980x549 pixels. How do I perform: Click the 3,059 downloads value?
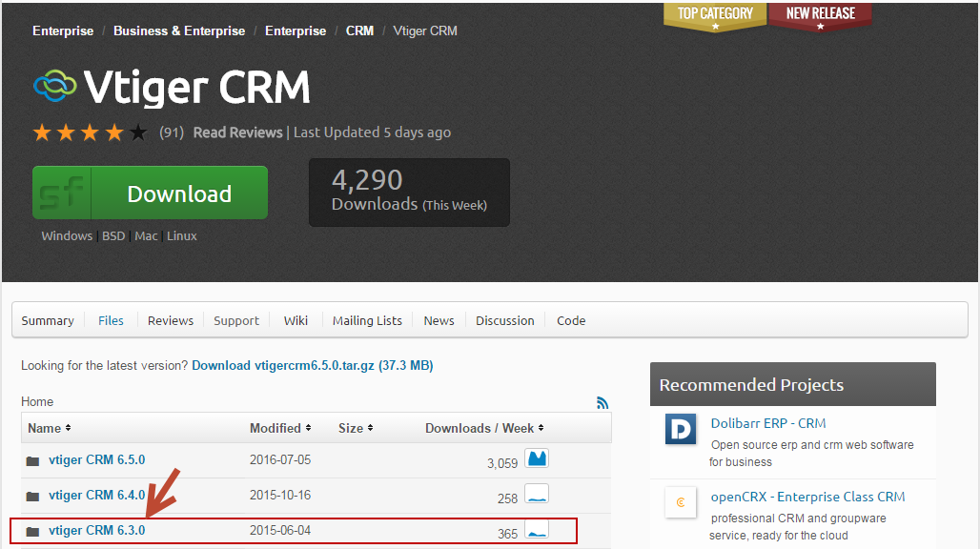click(502, 463)
